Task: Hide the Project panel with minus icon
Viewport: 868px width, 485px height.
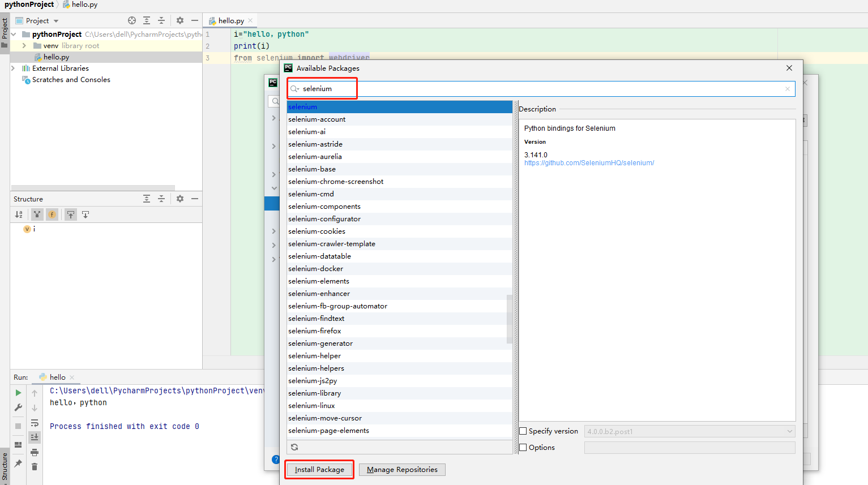Action: pyautogui.click(x=195, y=20)
